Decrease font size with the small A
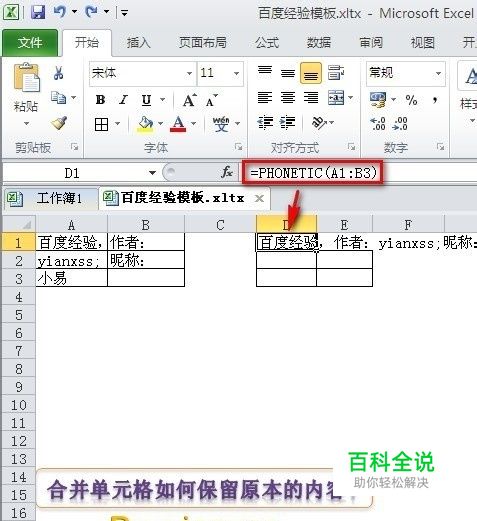The height and width of the screenshot is (521, 477). coord(211,100)
